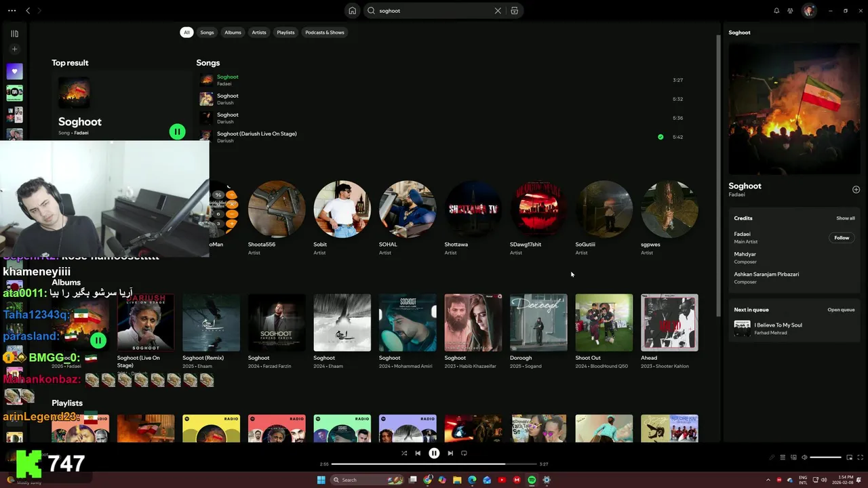Open connect to a device icon
868x488 pixels.
pos(793,457)
